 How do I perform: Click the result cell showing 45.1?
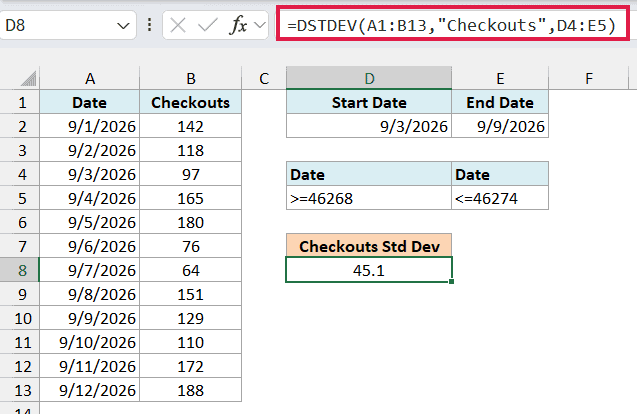[369, 270]
